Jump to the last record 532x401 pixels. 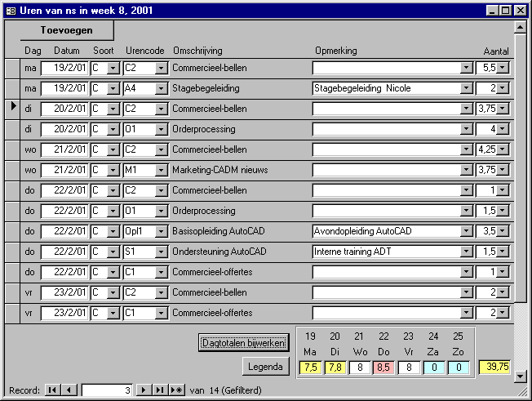point(160,390)
